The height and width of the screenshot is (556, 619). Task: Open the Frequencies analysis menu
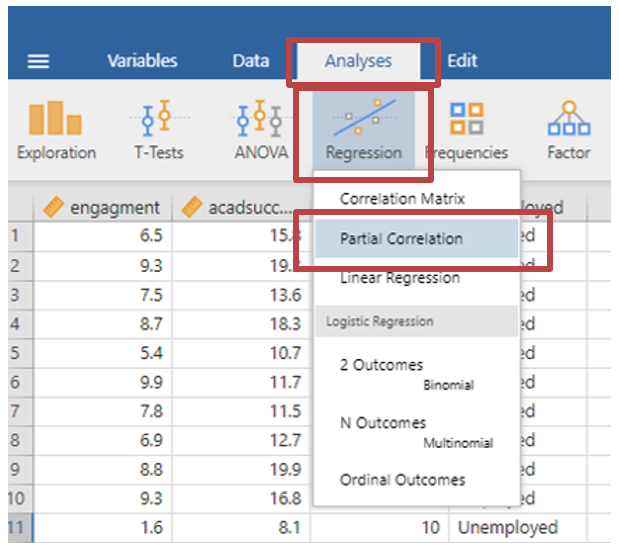click(466, 130)
